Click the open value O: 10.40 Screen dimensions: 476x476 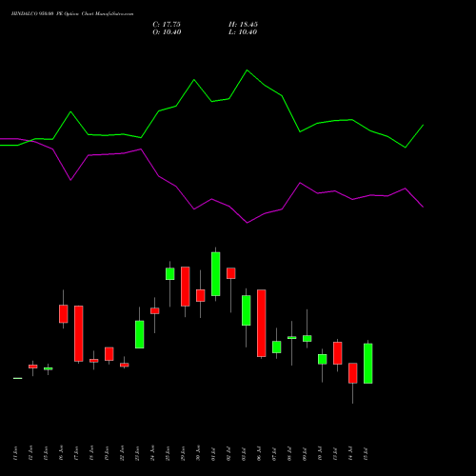click(x=167, y=32)
